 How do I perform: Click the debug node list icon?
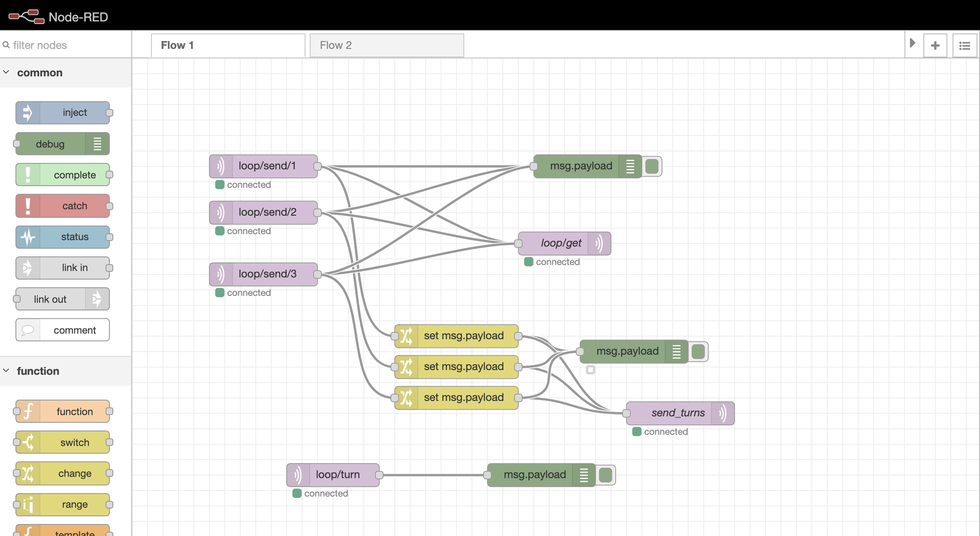pos(97,144)
